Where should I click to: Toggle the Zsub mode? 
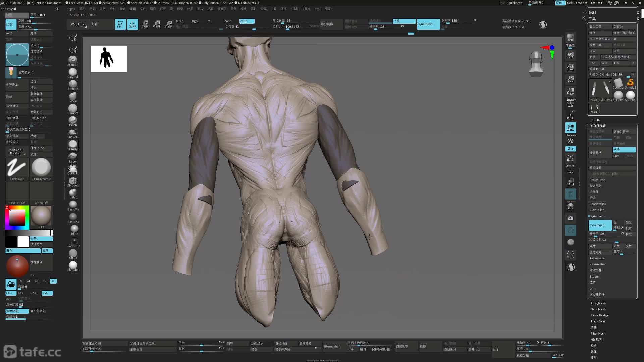tap(247, 21)
